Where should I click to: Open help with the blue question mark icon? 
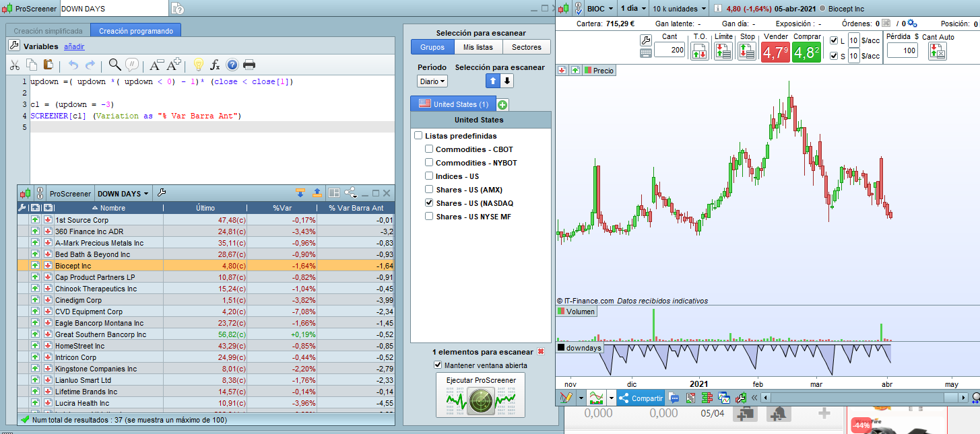click(232, 65)
